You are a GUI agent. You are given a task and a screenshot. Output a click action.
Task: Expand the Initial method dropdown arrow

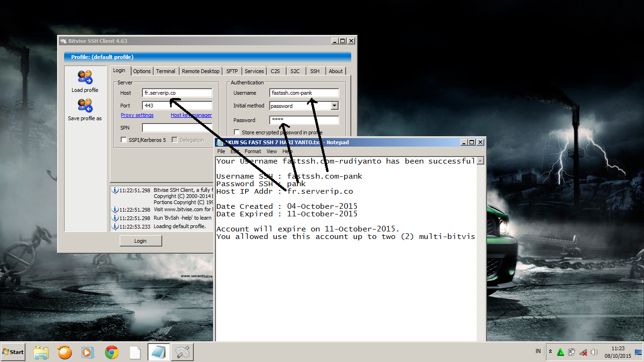[335, 106]
